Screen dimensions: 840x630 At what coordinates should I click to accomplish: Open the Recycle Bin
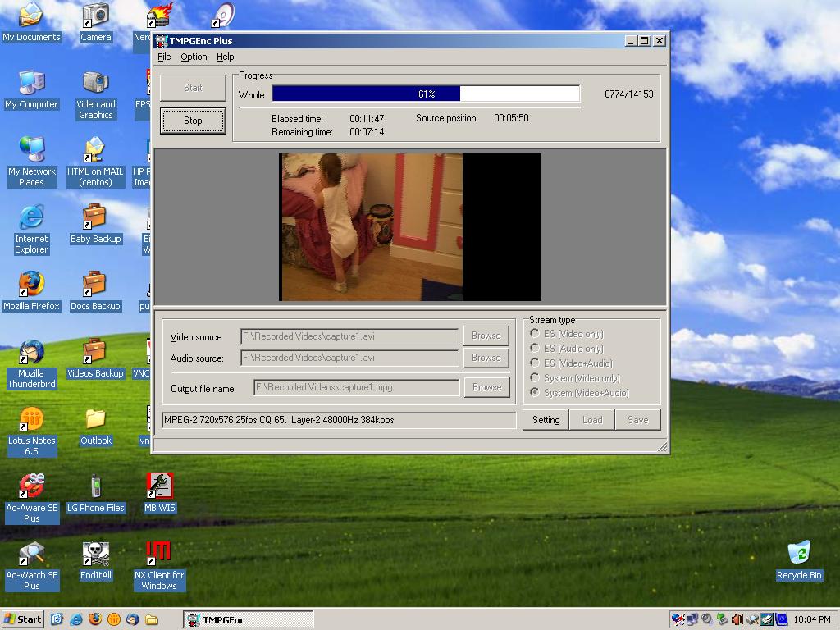tap(799, 561)
